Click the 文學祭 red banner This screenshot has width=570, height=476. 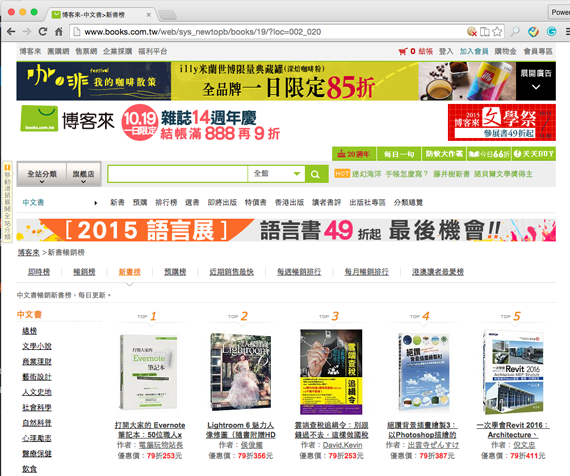[x=502, y=122]
